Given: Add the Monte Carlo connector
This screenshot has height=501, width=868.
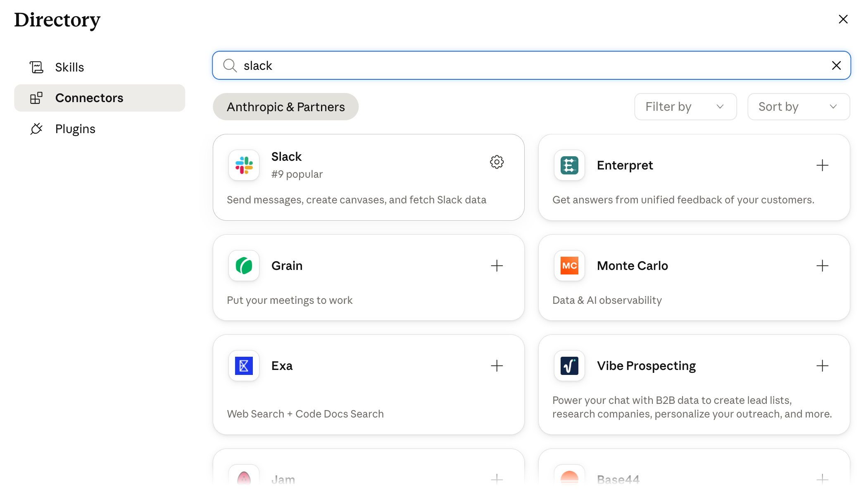Looking at the screenshot, I should (x=822, y=265).
